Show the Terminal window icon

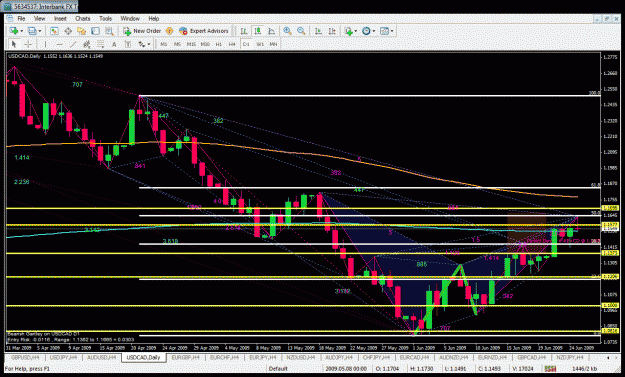pyautogui.click(x=96, y=31)
